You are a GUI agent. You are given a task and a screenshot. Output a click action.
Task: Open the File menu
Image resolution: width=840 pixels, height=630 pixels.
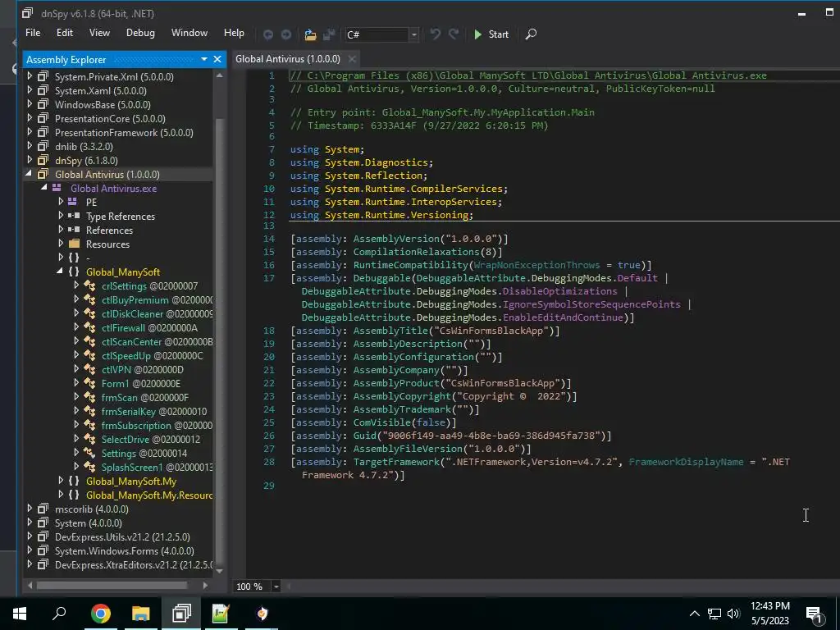[x=33, y=33]
